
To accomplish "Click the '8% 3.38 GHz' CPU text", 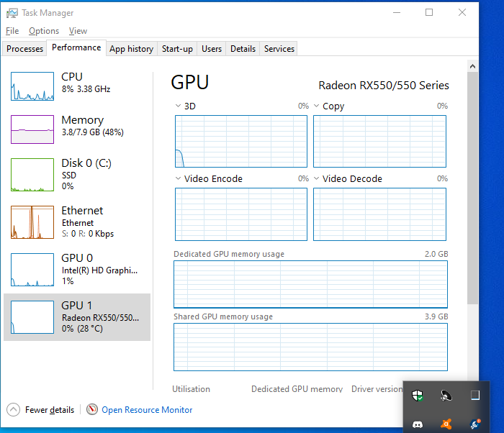I will coord(86,89).
